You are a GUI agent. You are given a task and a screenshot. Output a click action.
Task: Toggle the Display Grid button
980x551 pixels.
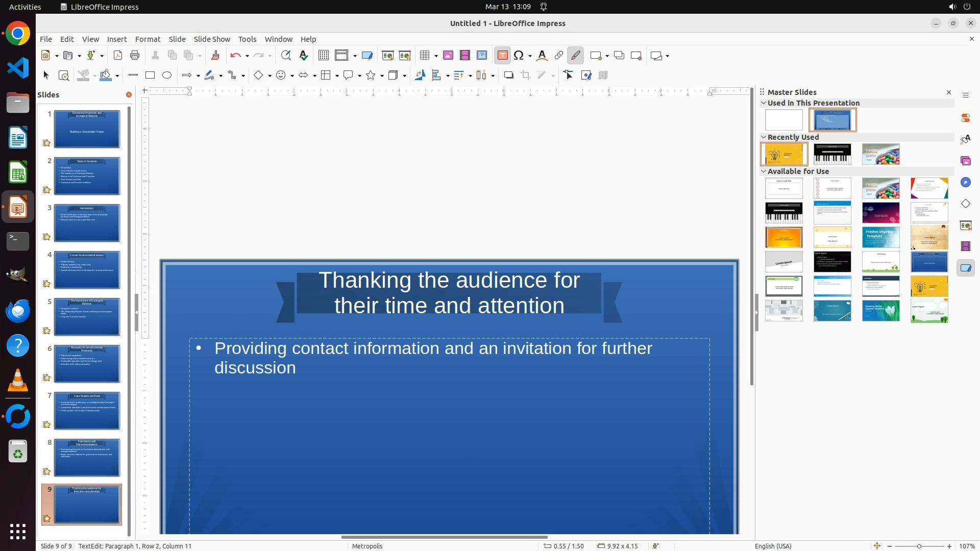click(x=324, y=56)
